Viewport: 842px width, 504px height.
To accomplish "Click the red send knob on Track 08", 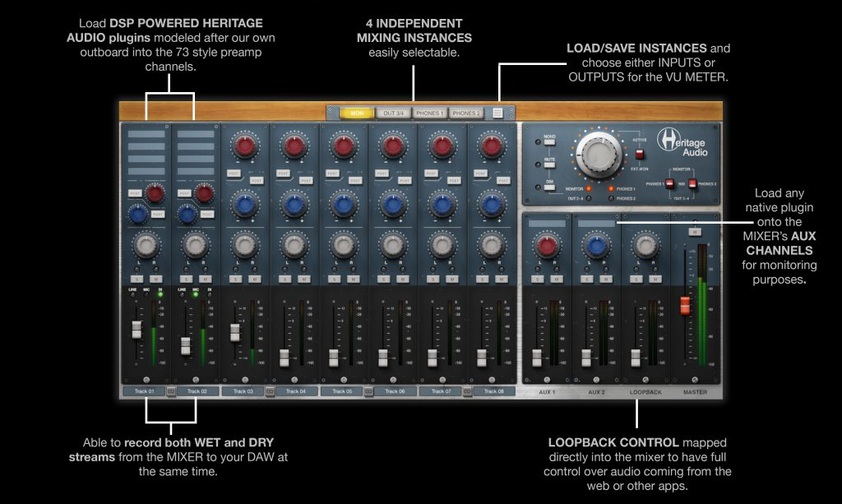I will click(492, 146).
